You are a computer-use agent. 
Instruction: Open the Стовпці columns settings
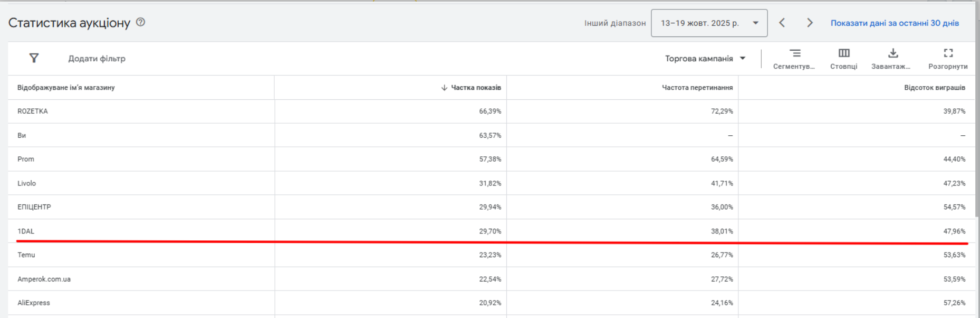tap(843, 58)
